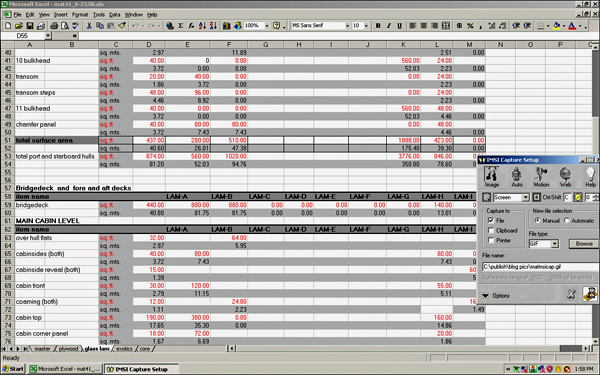Sort ascending with the A-Z icon
600x375 pixels.
click(x=202, y=26)
